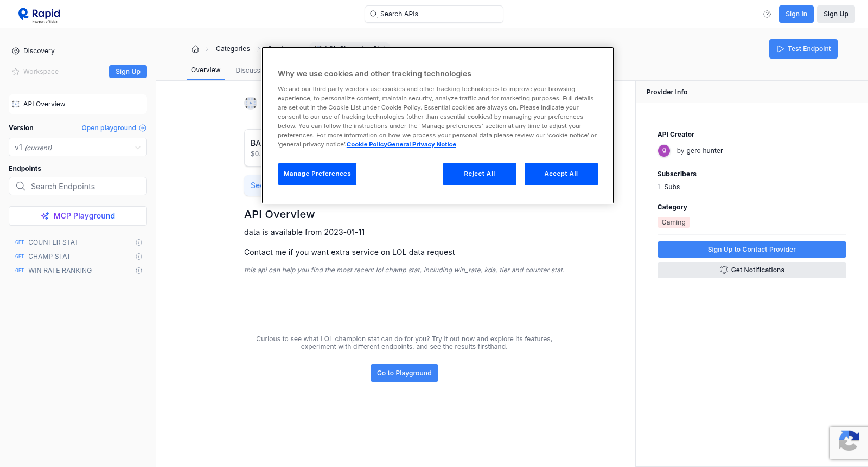Viewport: 868px width, 467px height.
Task: Click Sign Up next to Workspace
Action: click(x=128, y=72)
